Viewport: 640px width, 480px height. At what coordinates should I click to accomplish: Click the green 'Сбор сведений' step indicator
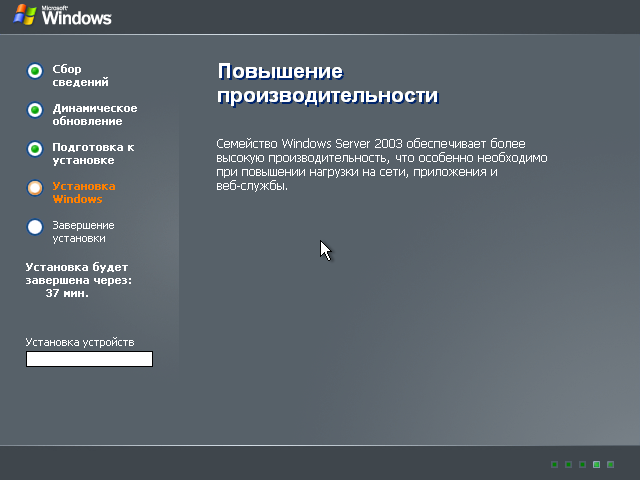pyautogui.click(x=35, y=71)
